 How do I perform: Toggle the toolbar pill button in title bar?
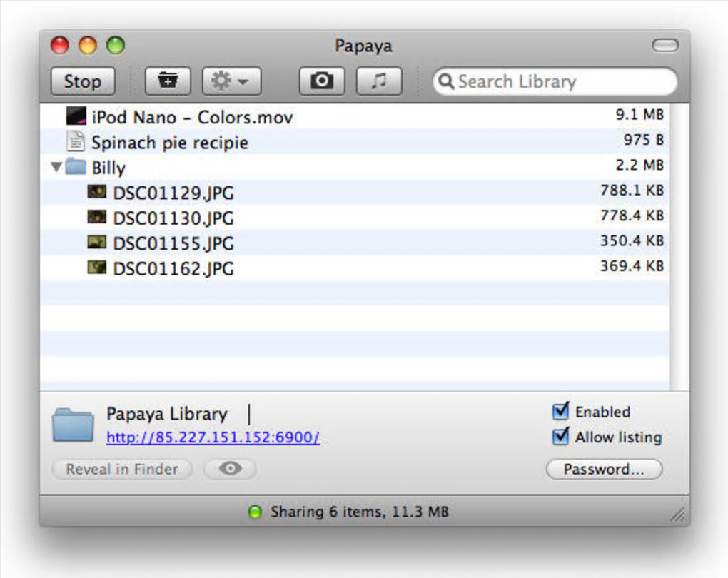(x=665, y=45)
